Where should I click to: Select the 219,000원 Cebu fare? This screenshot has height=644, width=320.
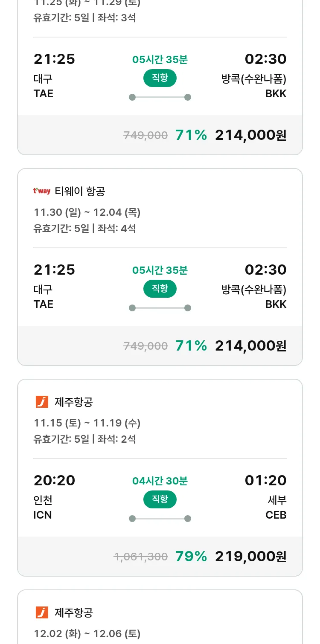[250, 556]
